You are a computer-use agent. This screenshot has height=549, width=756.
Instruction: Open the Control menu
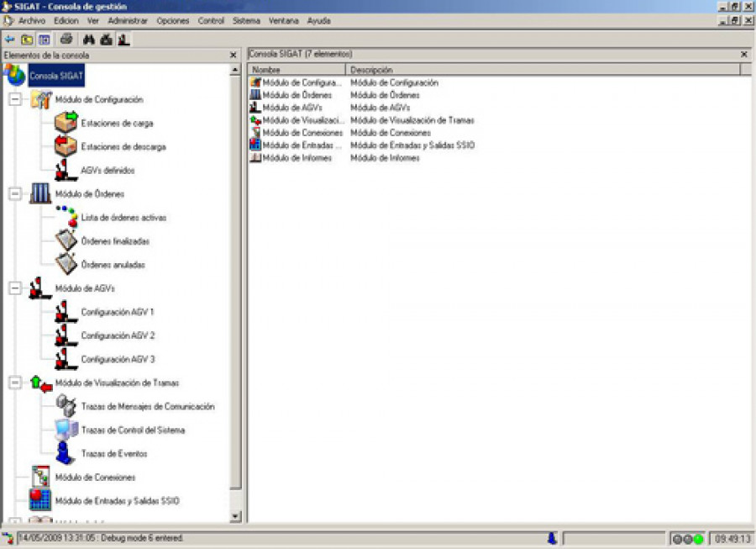point(211,21)
